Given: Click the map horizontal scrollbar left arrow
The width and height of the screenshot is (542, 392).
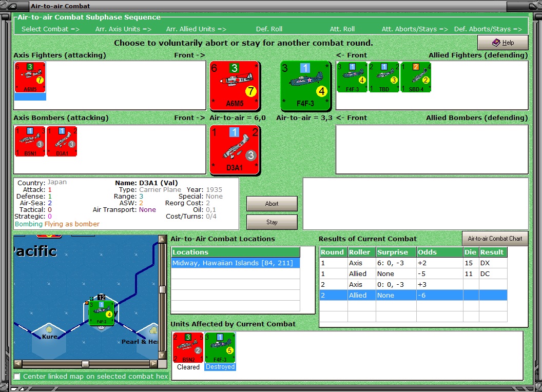Looking at the screenshot, I should [18, 364].
